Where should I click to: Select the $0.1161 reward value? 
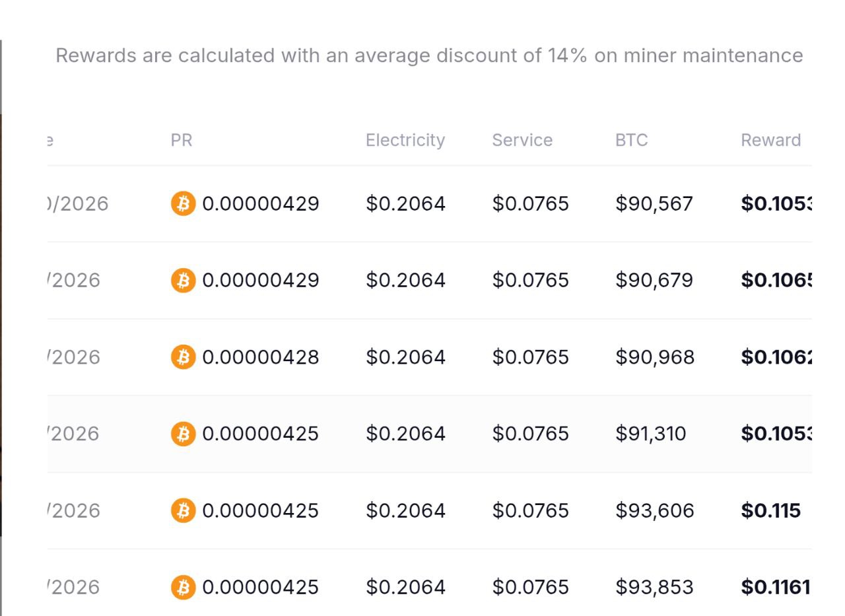[x=775, y=587]
